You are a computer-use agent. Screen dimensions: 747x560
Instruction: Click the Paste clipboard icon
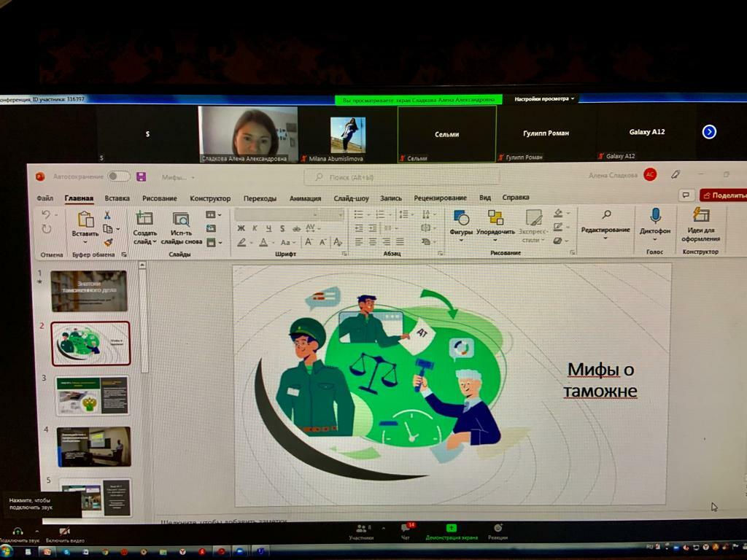pos(86,219)
